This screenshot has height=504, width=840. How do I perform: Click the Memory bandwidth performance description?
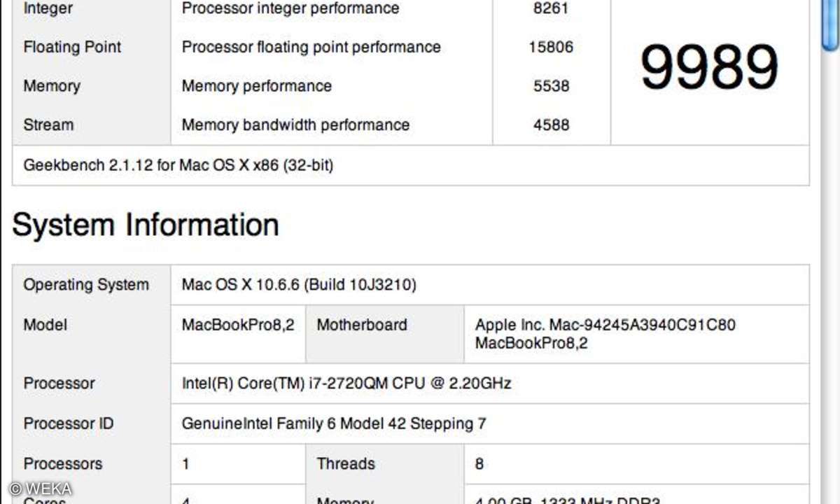[x=295, y=125]
